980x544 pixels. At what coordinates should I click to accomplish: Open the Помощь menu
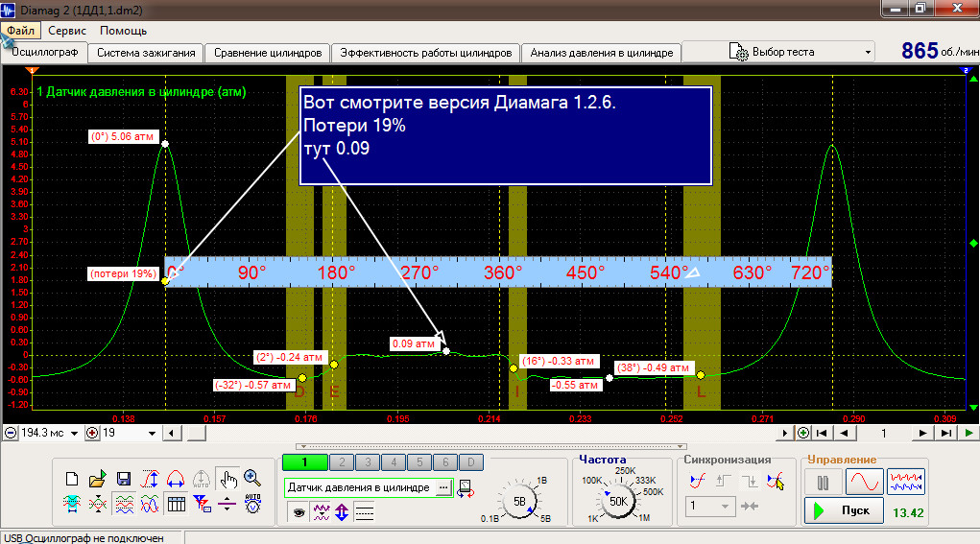click(123, 31)
